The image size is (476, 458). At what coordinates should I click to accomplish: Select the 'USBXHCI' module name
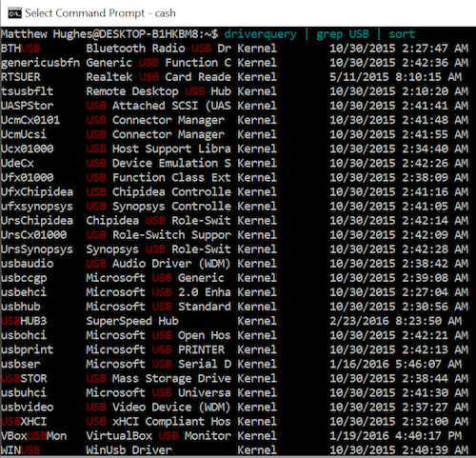coord(24,422)
